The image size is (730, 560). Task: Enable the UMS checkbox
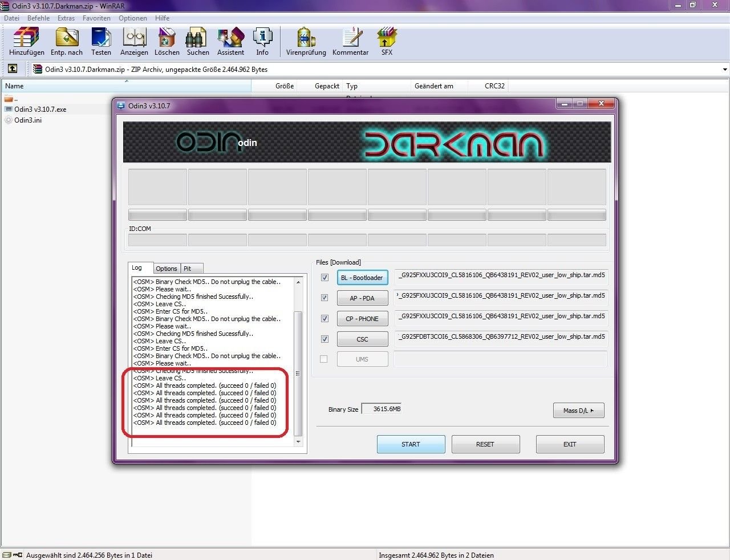point(324,359)
